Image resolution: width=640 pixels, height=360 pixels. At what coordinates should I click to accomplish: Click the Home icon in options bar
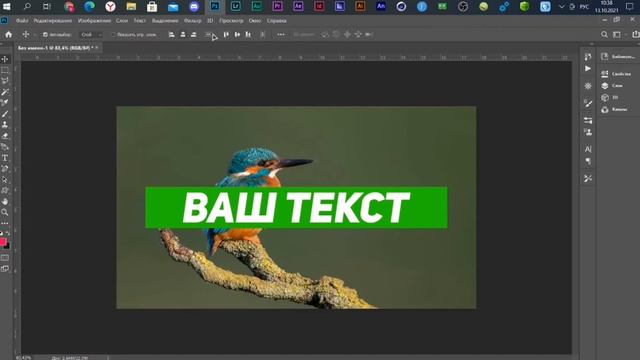tap(9, 35)
